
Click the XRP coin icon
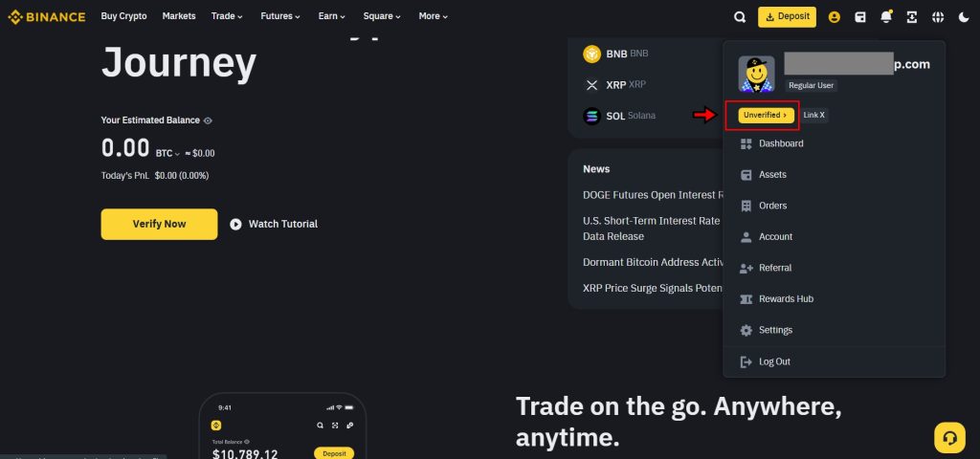pyautogui.click(x=591, y=85)
